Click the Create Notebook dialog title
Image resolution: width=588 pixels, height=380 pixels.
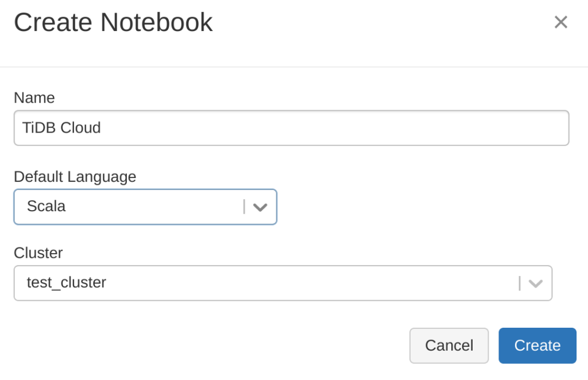coord(113,22)
